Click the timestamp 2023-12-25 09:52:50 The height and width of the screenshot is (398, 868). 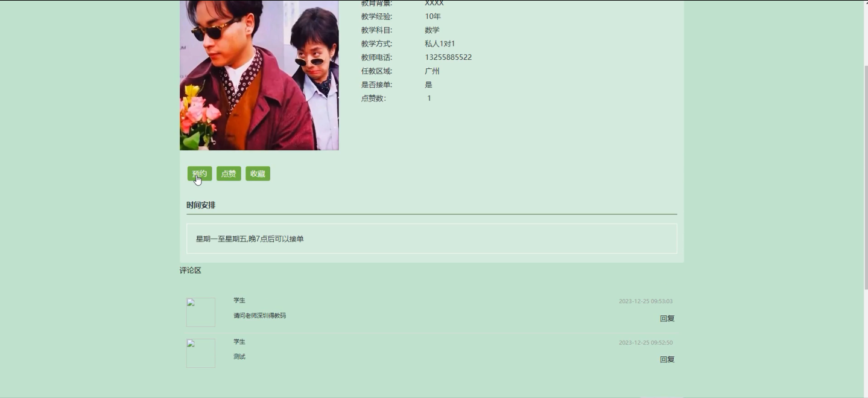[645, 342]
